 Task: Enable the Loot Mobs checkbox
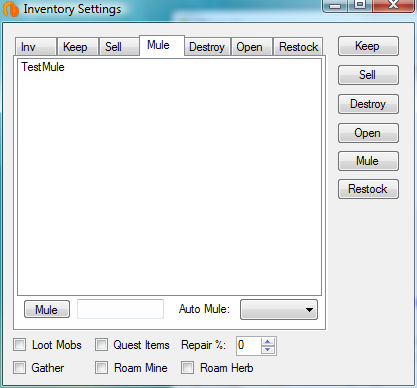(20, 345)
